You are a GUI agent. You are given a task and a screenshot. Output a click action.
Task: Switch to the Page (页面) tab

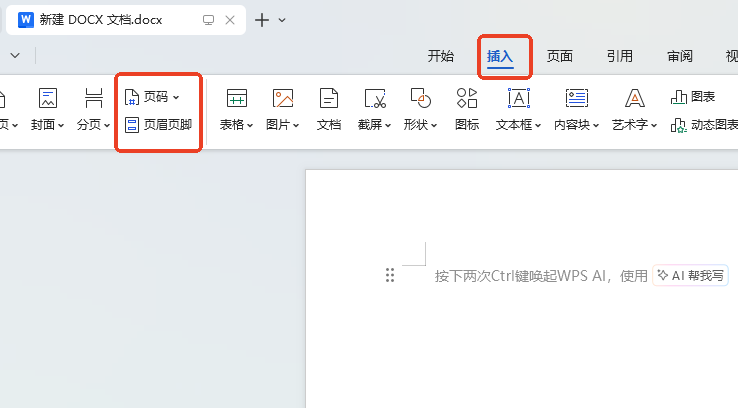(x=560, y=56)
